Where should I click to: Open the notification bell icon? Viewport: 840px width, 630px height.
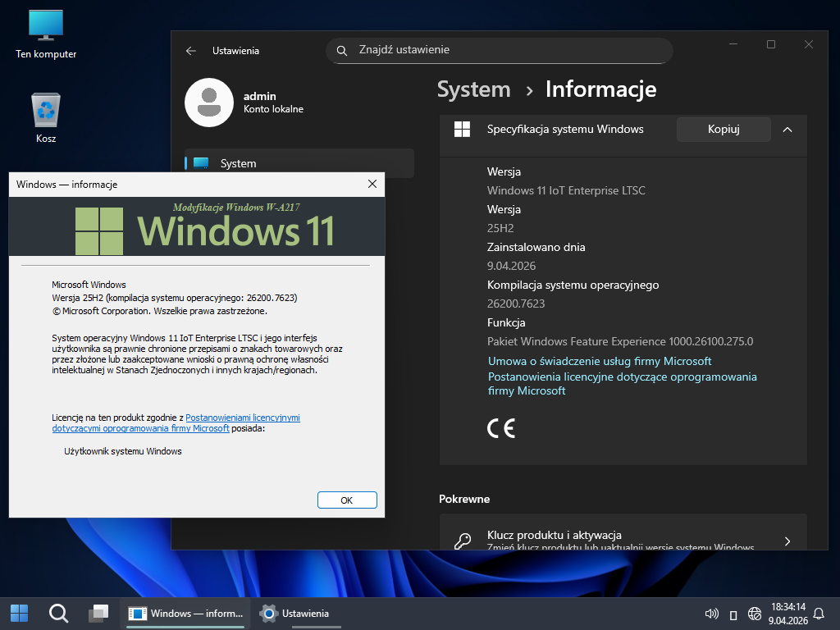point(818,614)
